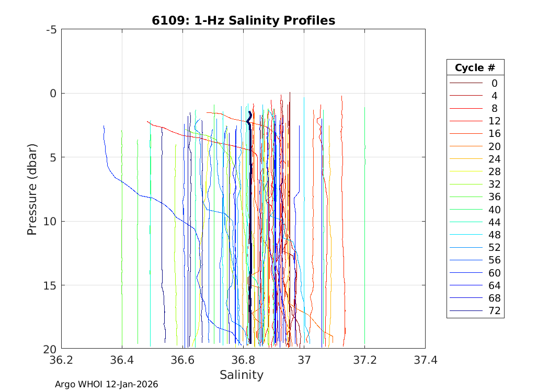Click the 37.2 x-axis tick label
549x392 pixels.
[x=364, y=361]
